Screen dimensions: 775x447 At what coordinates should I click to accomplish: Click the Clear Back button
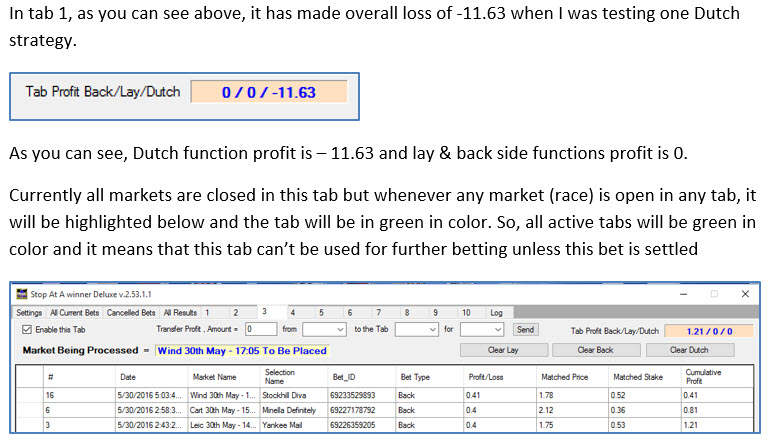(x=595, y=351)
